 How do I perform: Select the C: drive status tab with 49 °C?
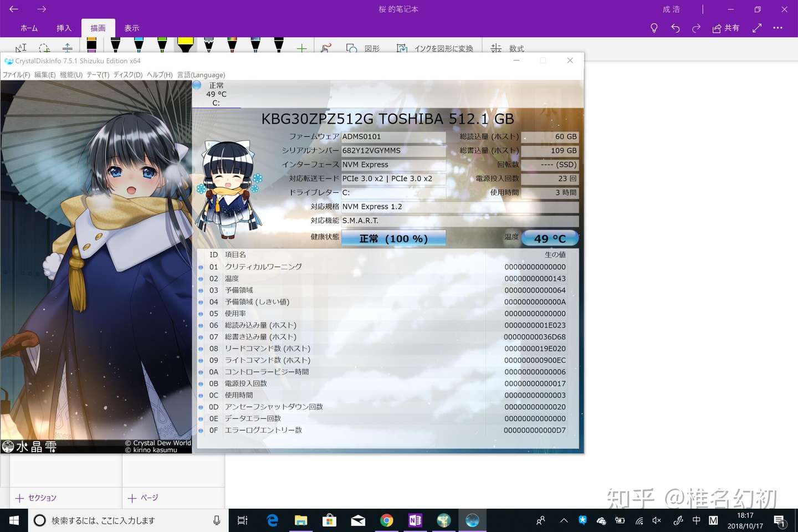pos(216,94)
